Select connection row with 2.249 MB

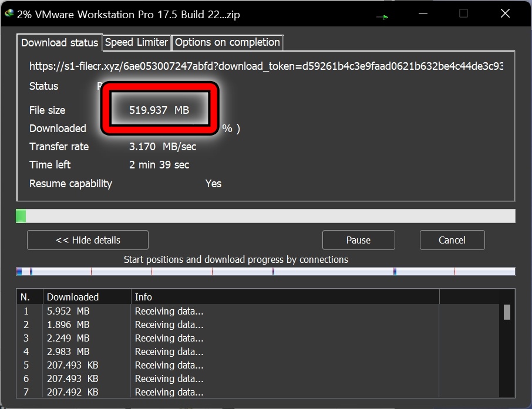tap(258, 338)
